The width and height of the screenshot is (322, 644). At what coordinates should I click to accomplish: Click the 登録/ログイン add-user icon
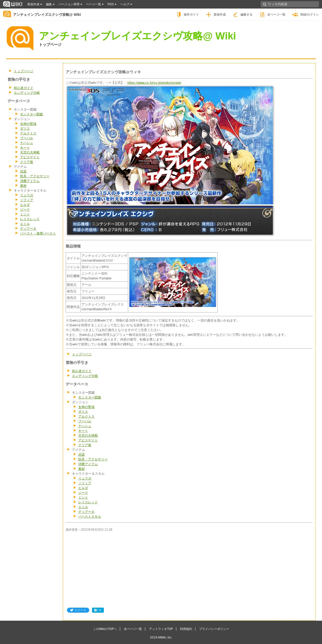point(295,15)
